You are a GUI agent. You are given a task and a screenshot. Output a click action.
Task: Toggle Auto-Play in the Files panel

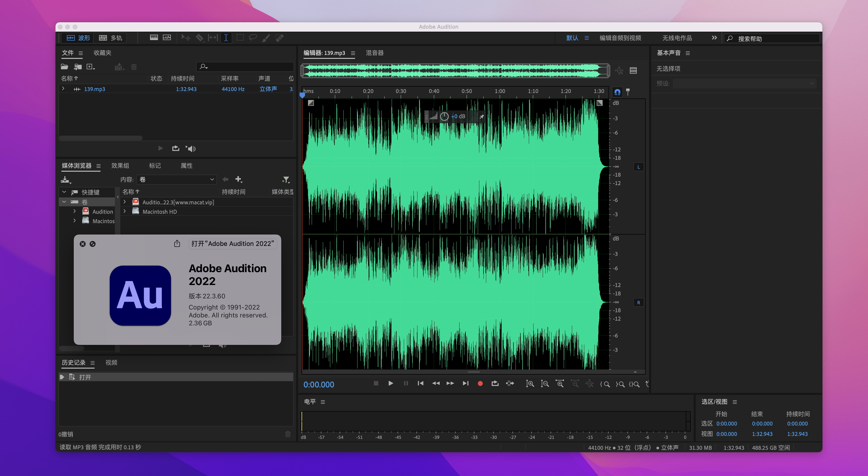[191, 148]
